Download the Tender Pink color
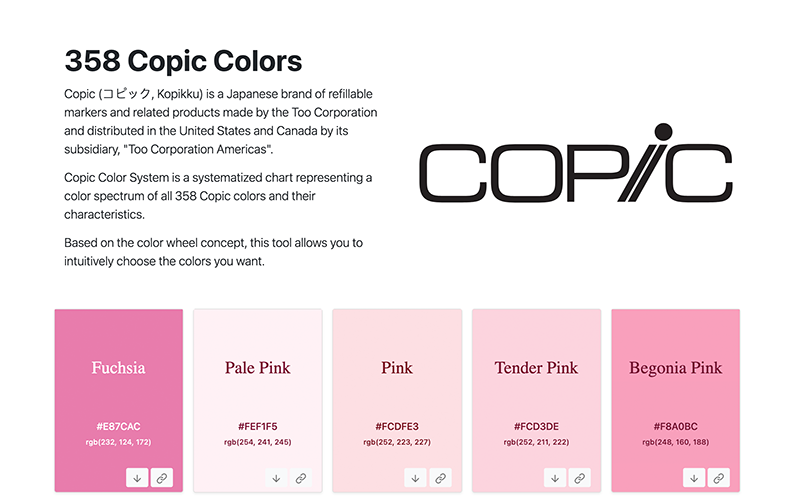The width and height of the screenshot is (800, 500). 555,478
